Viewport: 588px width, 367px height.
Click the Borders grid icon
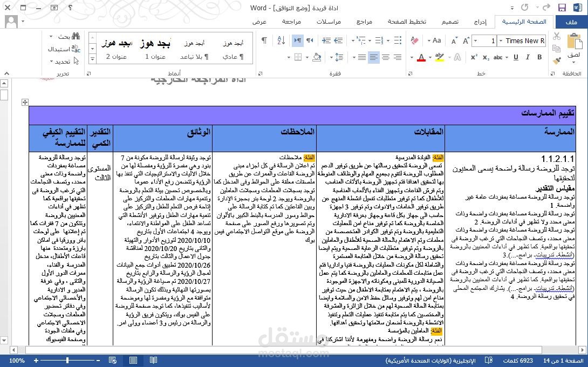[298, 57]
